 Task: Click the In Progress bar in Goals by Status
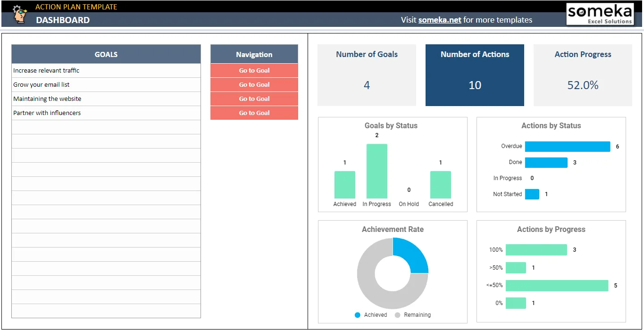click(x=377, y=171)
